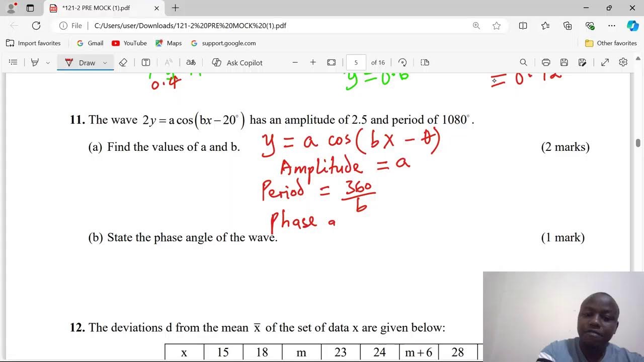Open PDF viewer settings gear
The width and height of the screenshot is (644, 362).
click(623, 62)
